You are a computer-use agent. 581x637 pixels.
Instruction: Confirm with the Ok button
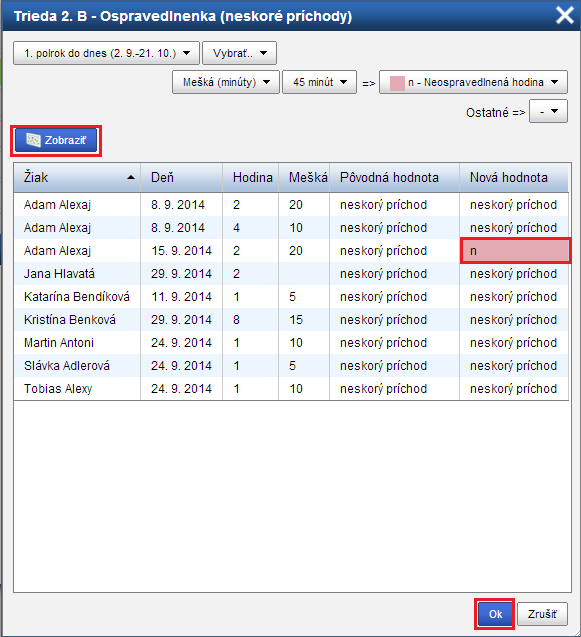495,614
